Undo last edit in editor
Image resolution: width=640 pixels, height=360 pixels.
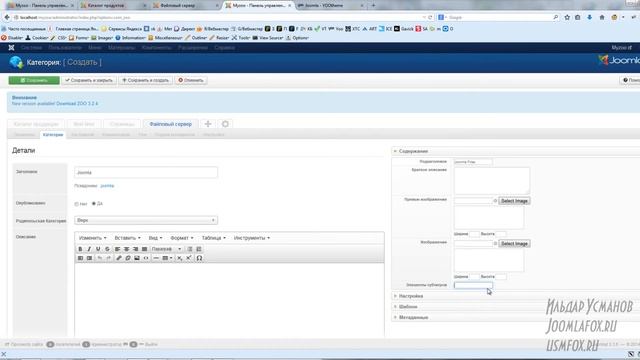click(100, 258)
